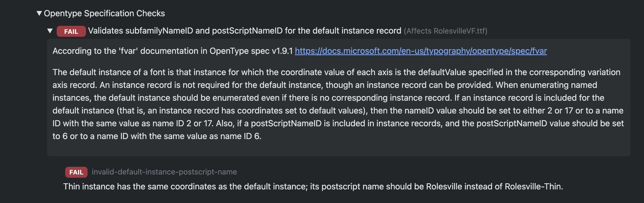Collapse the failed Validates subfamilyNameID check triangle
Viewport: 644px width, 203px height.
click(50, 31)
